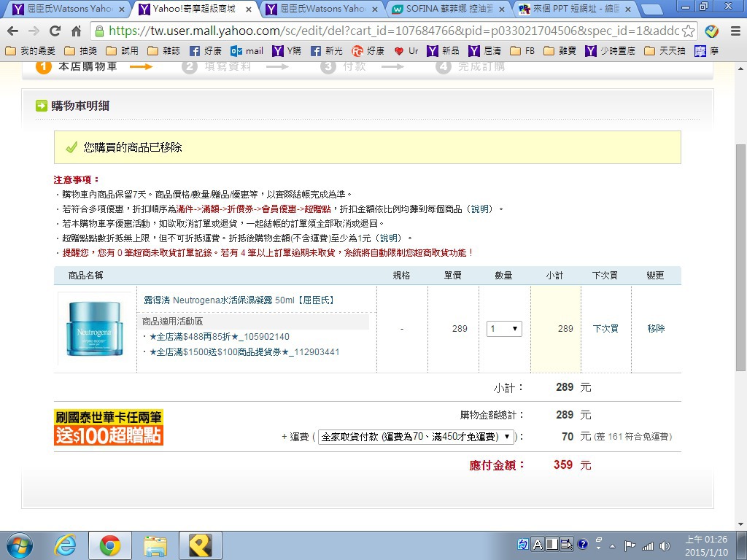Open the 好康 Facebook bookmark
The image size is (747, 560).
point(205,50)
